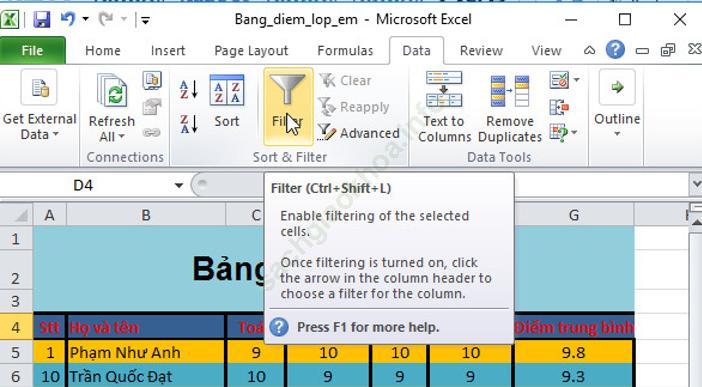Open the File tab

(32, 51)
